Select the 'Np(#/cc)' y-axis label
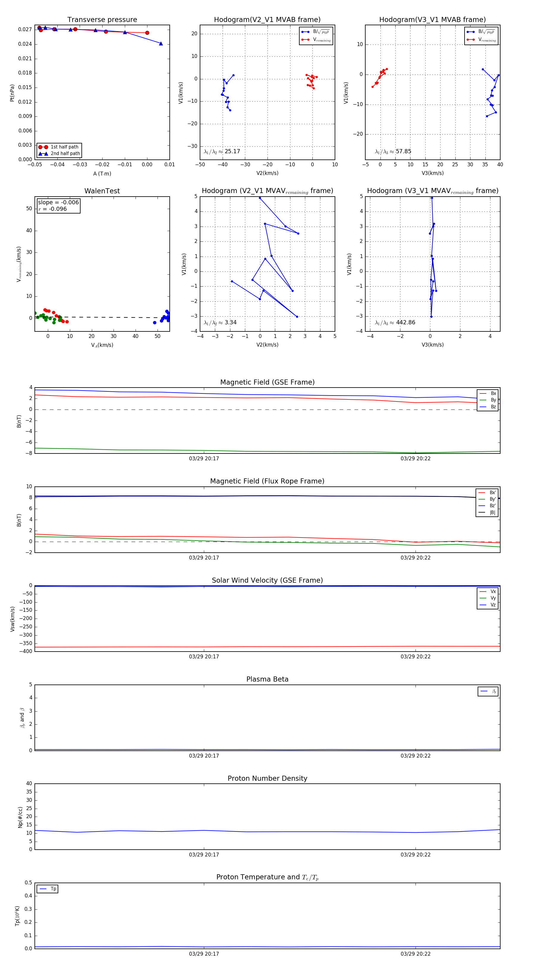The width and height of the screenshot is (535, 980). pyautogui.click(x=21, y=817)
